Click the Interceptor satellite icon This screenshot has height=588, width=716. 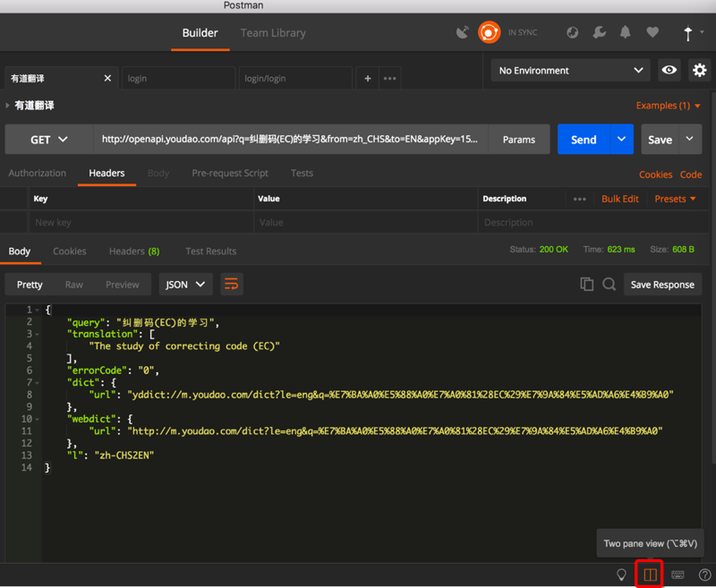click(x=463, y=32)
